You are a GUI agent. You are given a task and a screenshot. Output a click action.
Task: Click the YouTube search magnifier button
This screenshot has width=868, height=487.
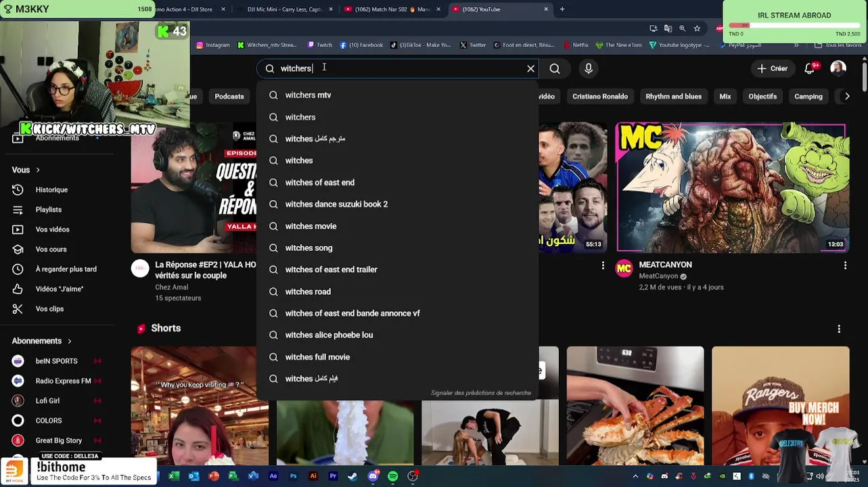(x=555, y=68)
